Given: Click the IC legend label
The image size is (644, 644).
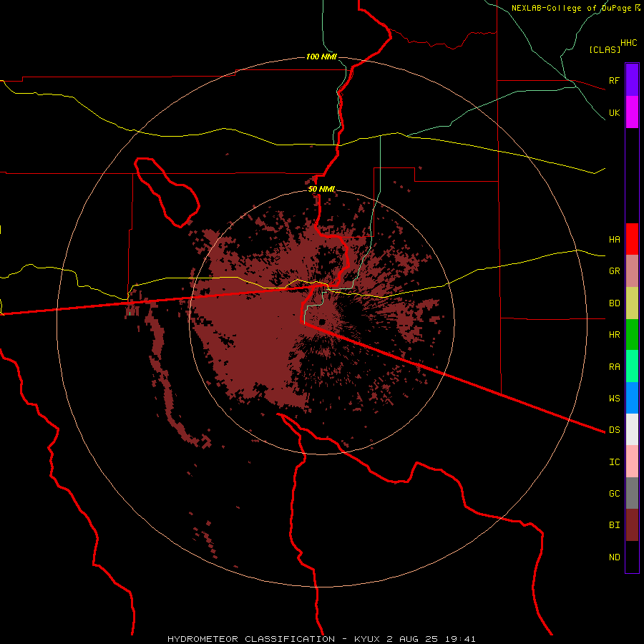Looking at the screenshot, I should (x=614, y=462).
